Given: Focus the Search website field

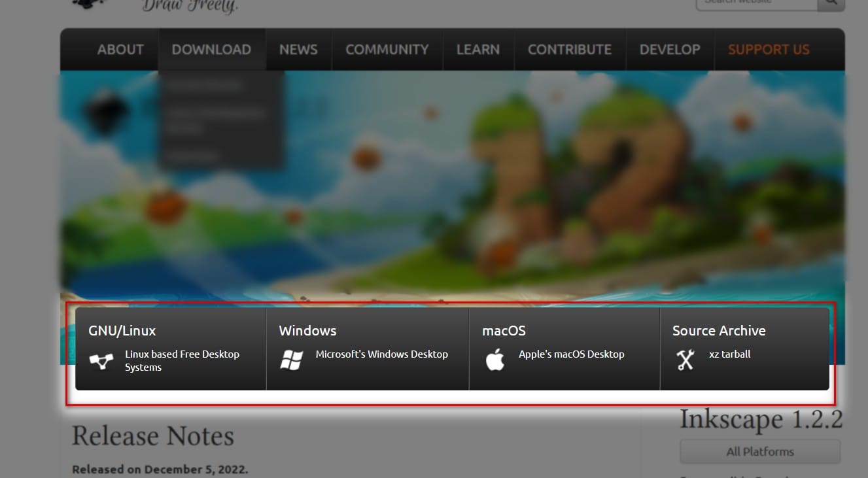Looking at the screenshot, I should pos(757,3).
